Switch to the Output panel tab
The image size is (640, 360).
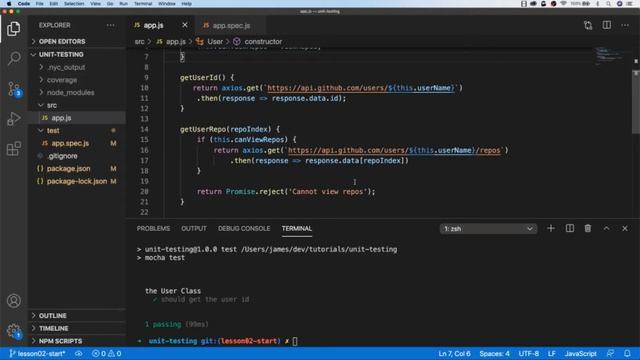(x=194, y=229)
